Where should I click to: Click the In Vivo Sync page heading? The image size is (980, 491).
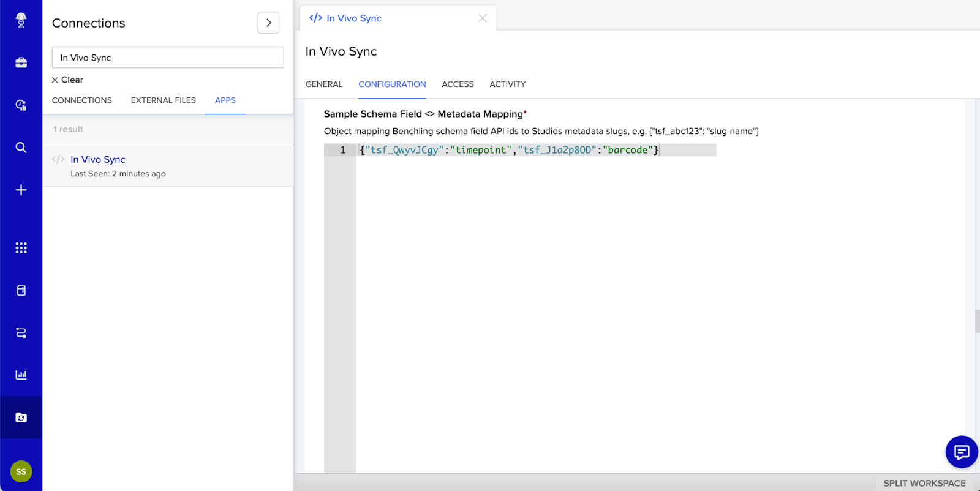[341, 51]
